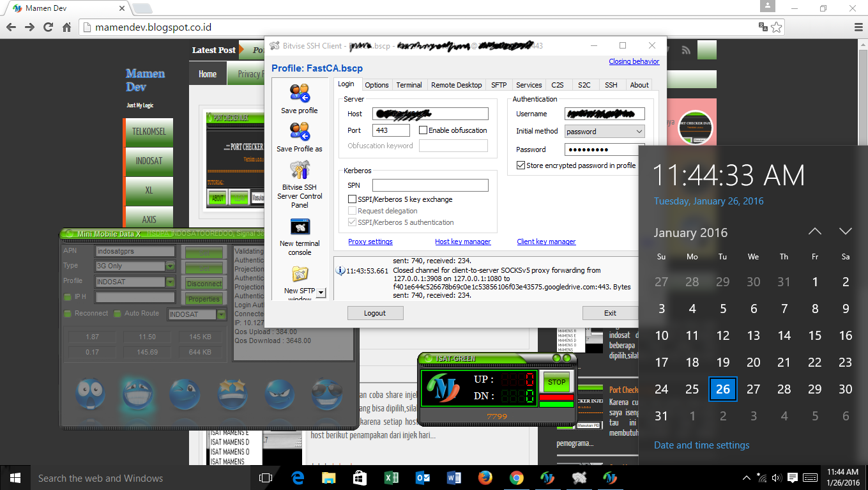
Task: Reload the page in Chrome
Action: (48, 27)
